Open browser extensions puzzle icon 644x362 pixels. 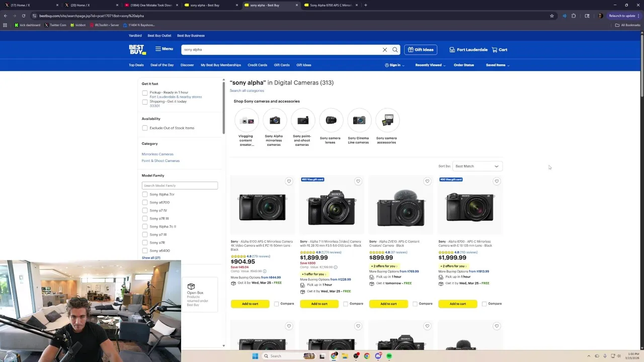[x=574, y=16]
